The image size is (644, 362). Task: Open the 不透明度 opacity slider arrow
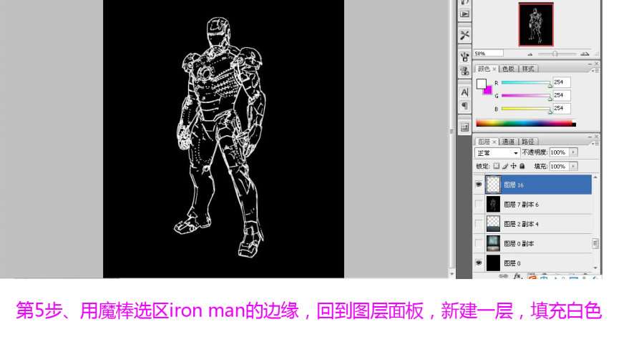[574, 152]
